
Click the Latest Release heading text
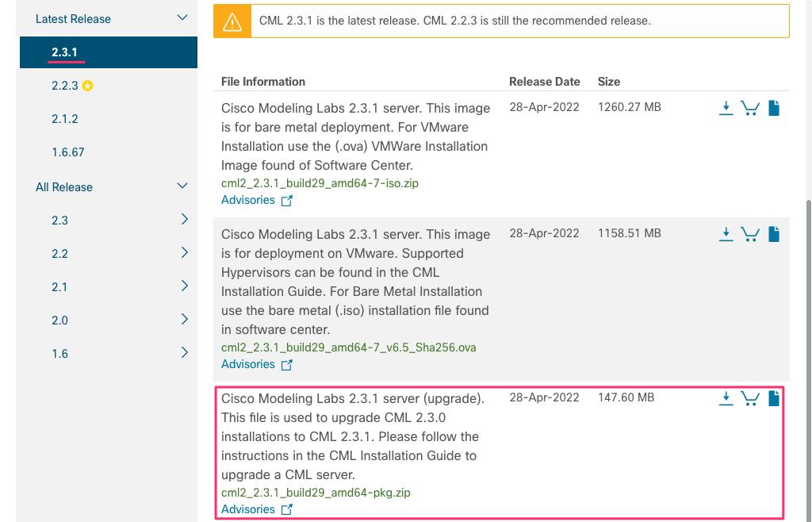(x=73, y=19)
